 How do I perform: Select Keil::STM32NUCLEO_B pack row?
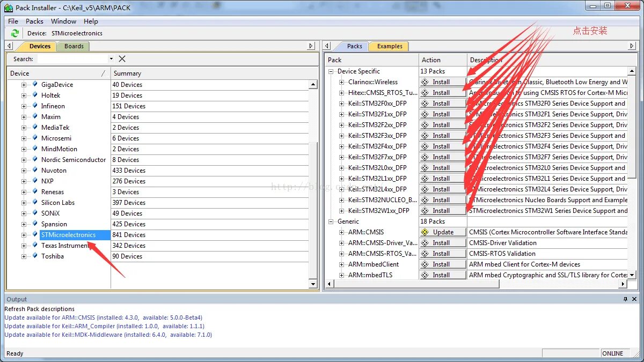coord(382,200)
